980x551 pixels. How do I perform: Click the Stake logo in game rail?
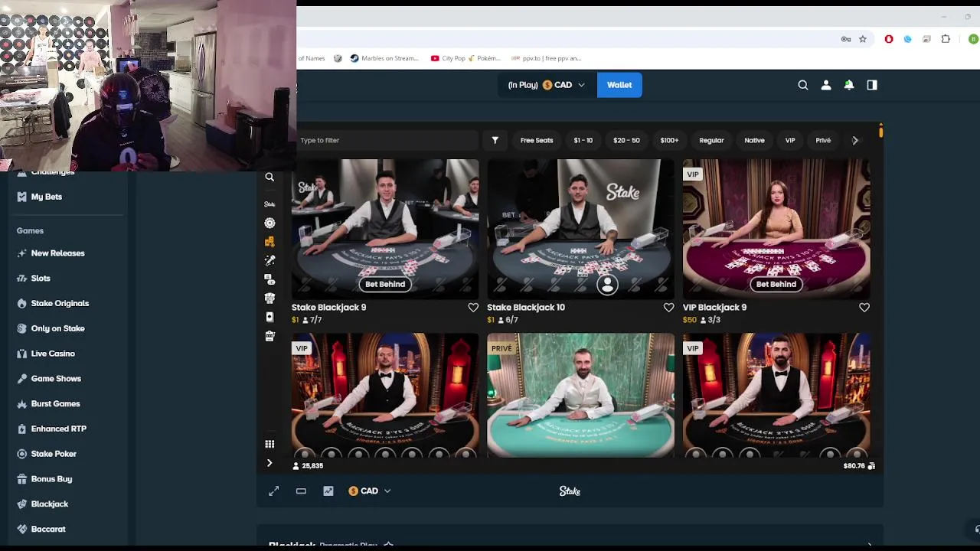[x=269, y=204]
